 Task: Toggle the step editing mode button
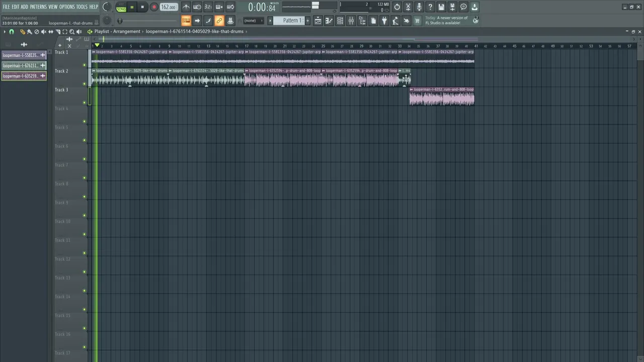click(x=208, y=21)
